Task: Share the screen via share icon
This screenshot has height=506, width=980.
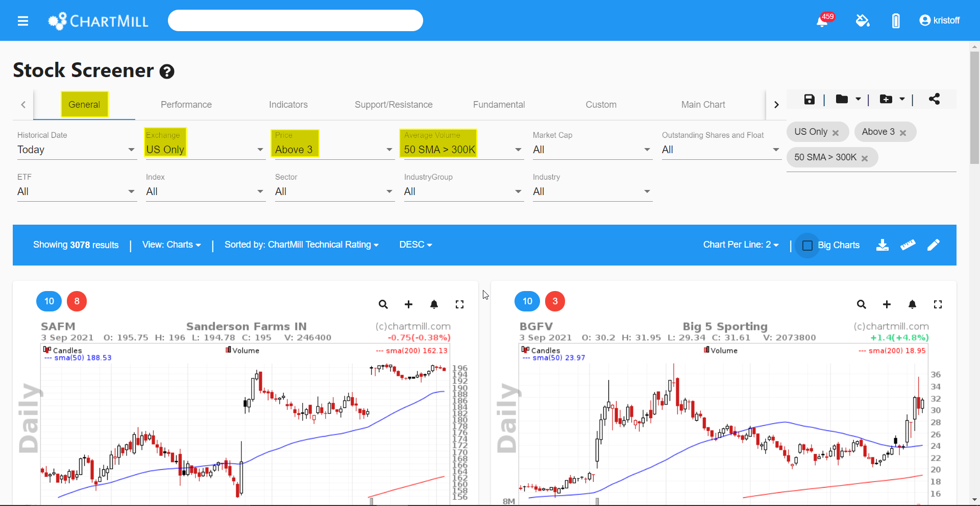Action: [934, 99]
